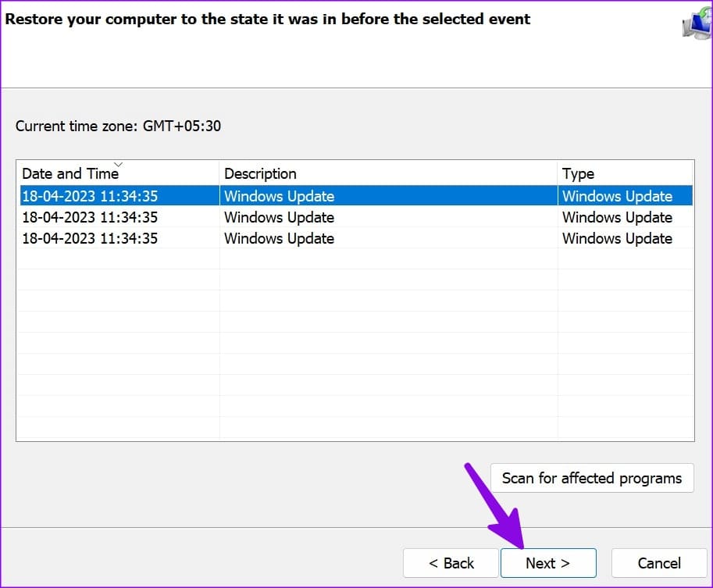Viewport: 713px width, 588px height.
Task: Click second row's Windows Update type cell
Action: 617,217
